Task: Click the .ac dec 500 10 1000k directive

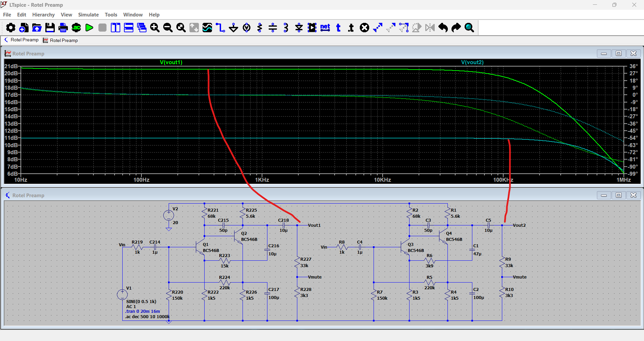Action: point(147,317)
